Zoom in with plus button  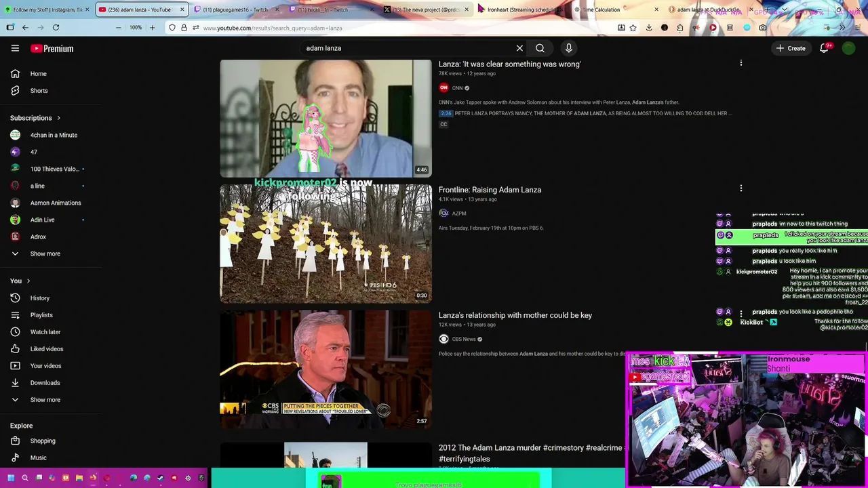152,28
